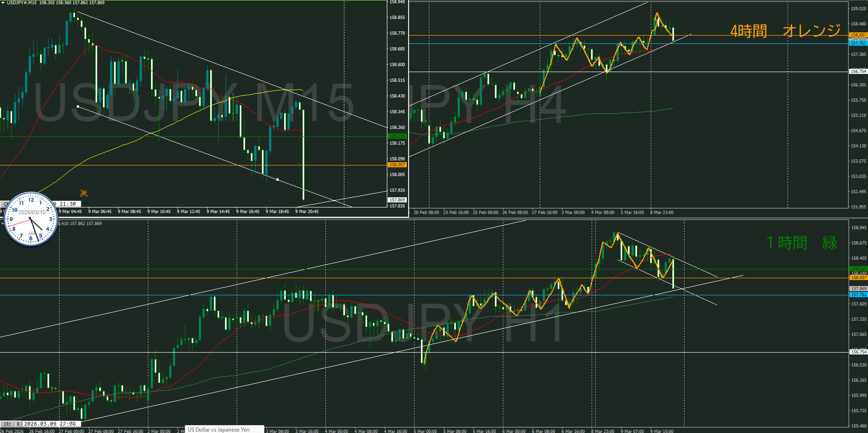Select the orange 4時間 オレンジ text label
The image size is (868, 433).
point(785,31)
